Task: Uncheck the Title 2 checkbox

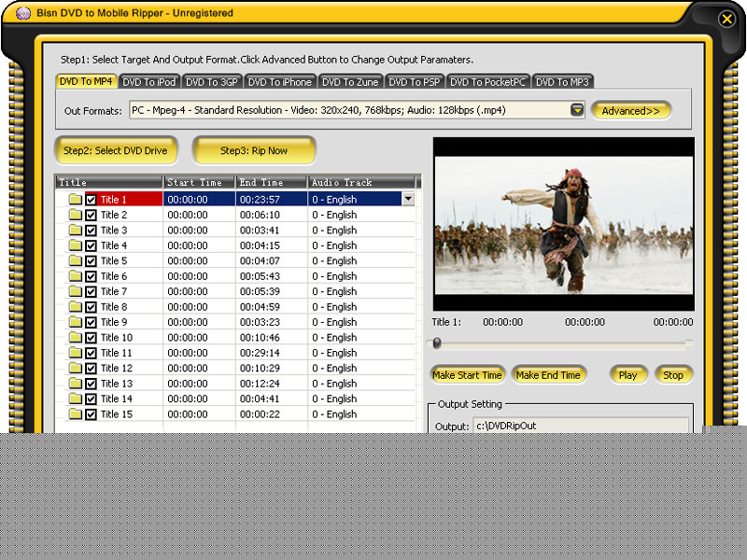Action: (x=91, y=215)
